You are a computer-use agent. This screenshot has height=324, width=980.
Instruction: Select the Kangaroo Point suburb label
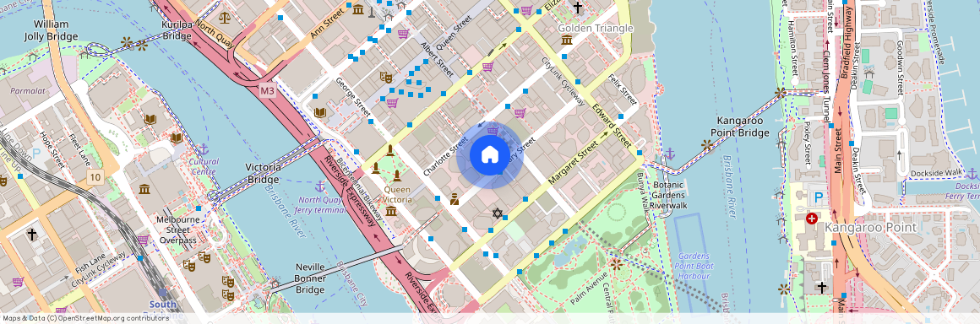(x=871, y=227)
